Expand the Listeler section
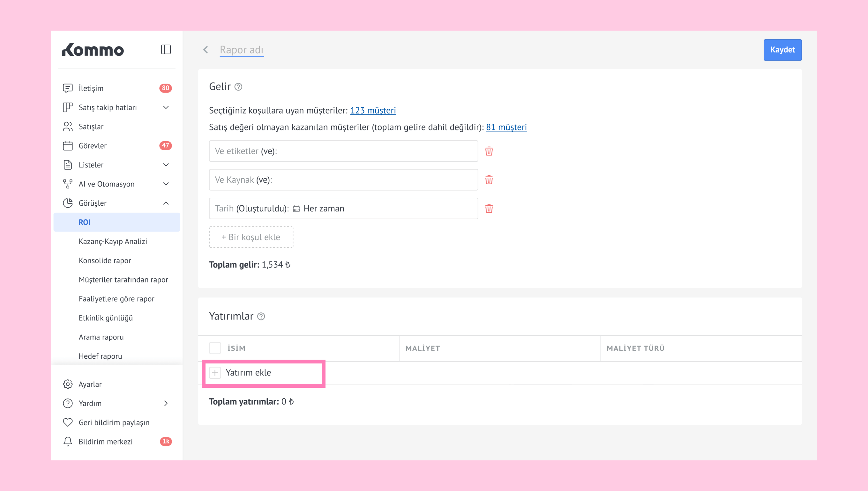 (x=166, y=165)
